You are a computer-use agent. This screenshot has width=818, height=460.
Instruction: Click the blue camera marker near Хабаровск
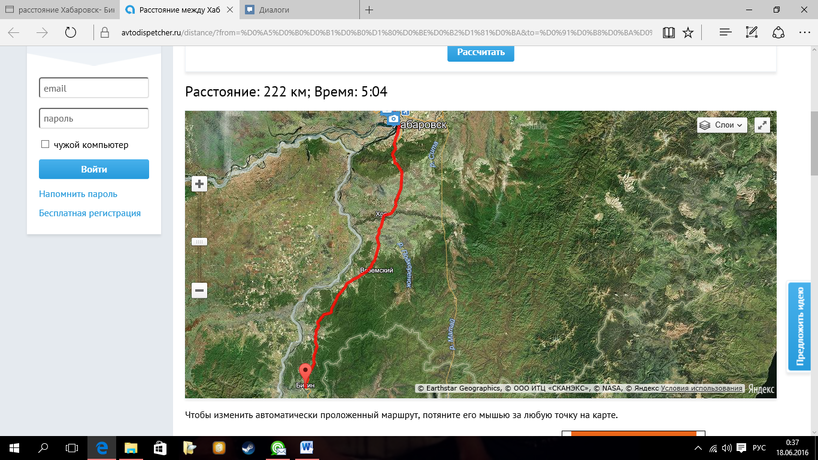pyautogui.click(x=393, y=119)
